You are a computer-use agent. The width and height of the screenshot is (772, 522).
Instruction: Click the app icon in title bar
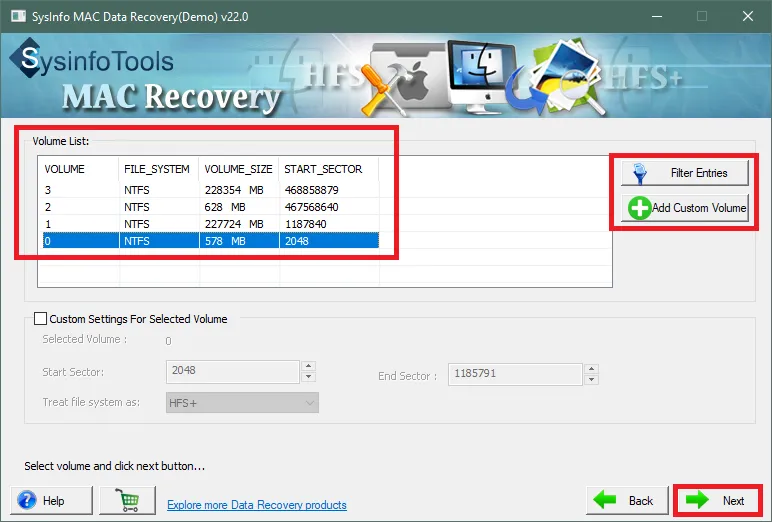[x=18, y=16]
